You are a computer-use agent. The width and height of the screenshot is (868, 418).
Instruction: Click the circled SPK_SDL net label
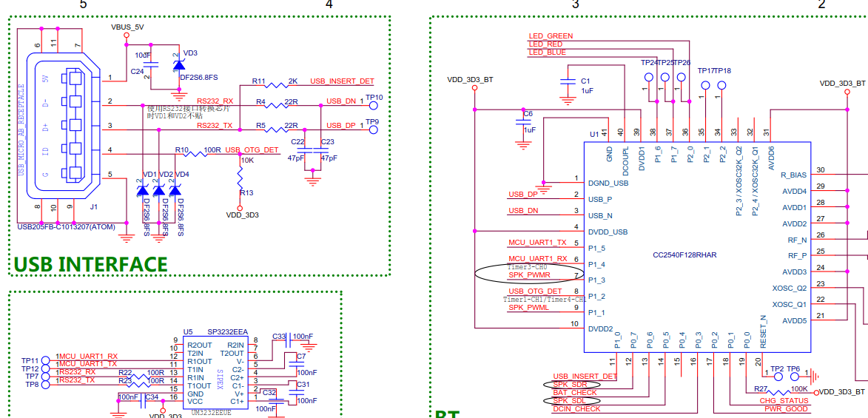pos(571,401)
